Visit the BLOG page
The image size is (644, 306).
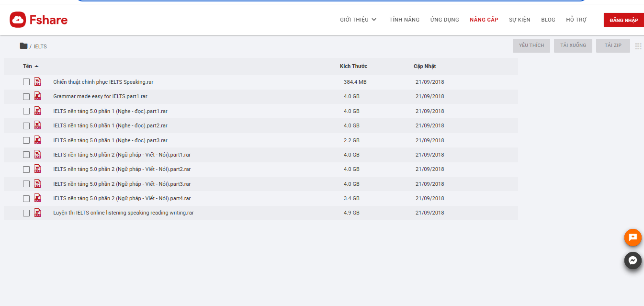coord(548,20)
